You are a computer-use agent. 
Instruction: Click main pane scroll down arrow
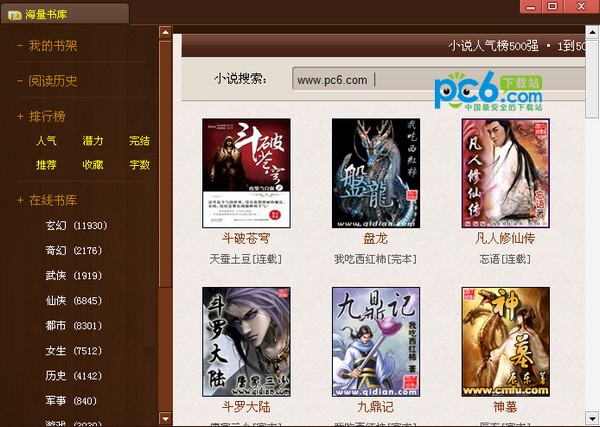[x=592, y=418]
